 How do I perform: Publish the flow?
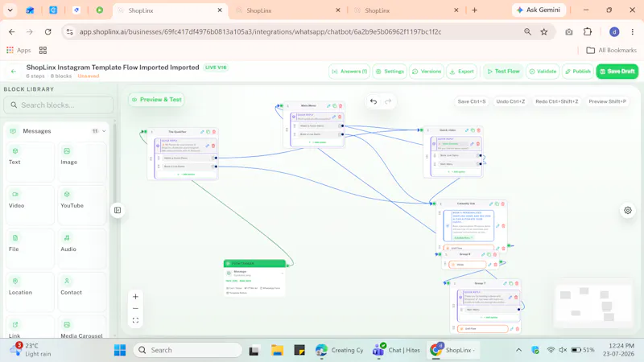[x=578, y=72]
